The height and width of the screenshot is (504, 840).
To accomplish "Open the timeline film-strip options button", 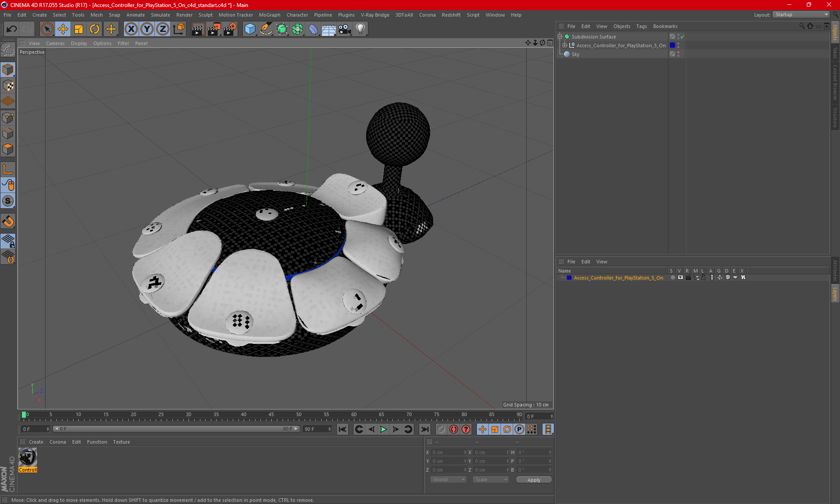I will tap(548, 429).
